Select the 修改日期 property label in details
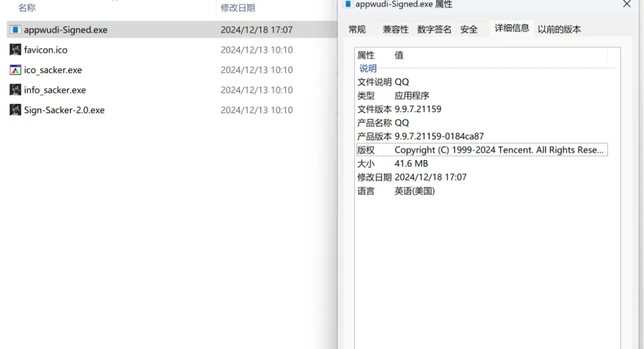The height and width of the screenshot is (349, 644). pos(374,177)
